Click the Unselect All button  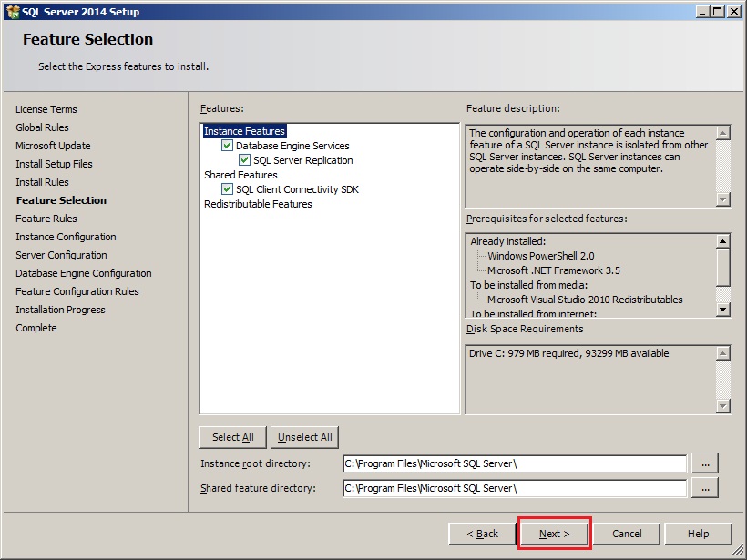[x=304, y=437]
